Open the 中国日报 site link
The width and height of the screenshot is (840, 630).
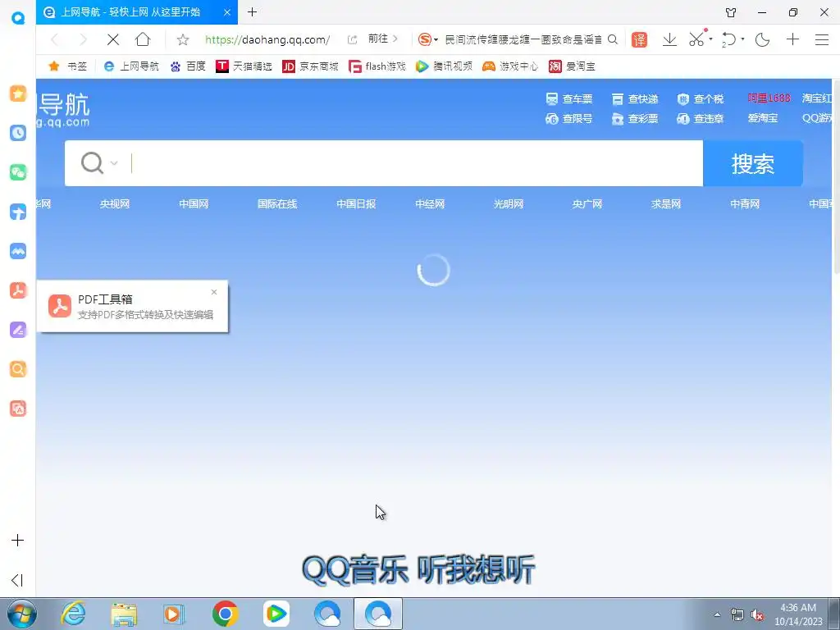pos(356,204)
